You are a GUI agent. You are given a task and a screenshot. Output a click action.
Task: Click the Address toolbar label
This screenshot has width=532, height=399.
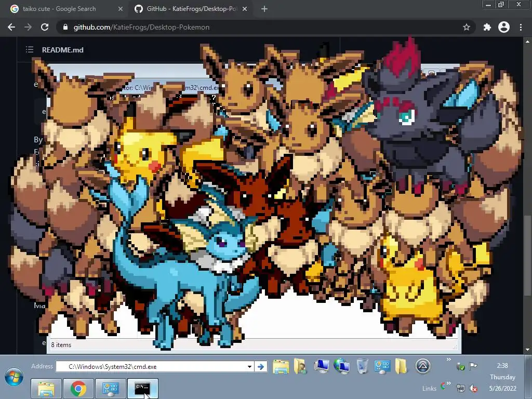pos(42,366)
